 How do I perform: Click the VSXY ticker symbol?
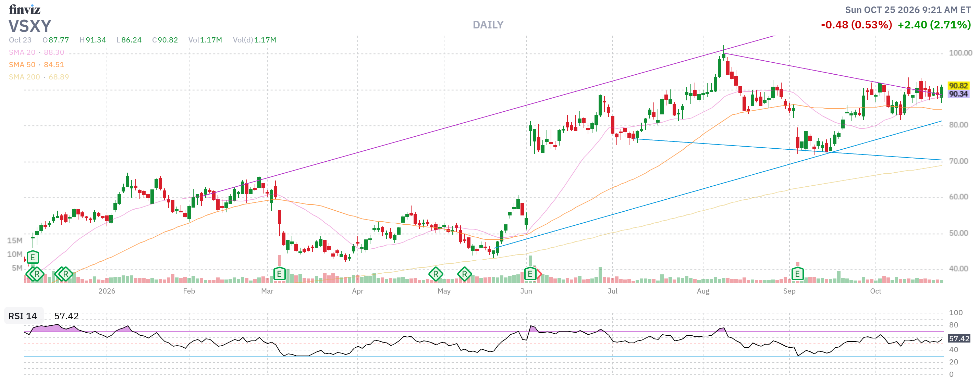pyautogui.click(x=30, y=26)
